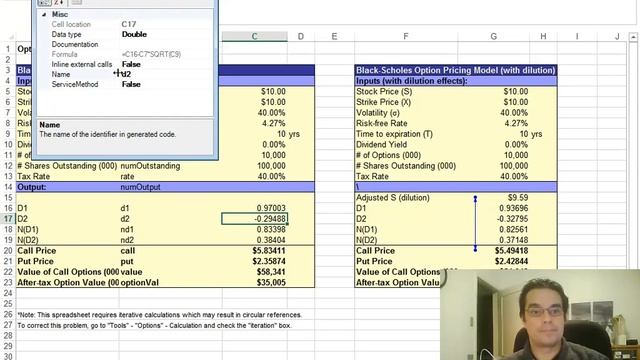Select column F header

[406, 37]
